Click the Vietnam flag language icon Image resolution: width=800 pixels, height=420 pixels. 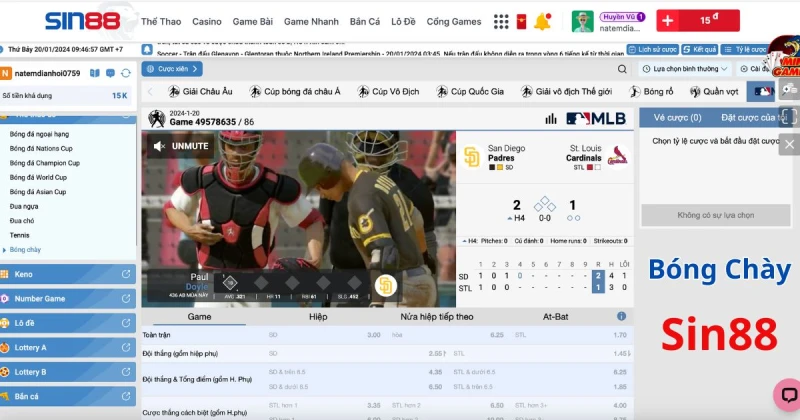pyautogui.click(x=521, y=21)
